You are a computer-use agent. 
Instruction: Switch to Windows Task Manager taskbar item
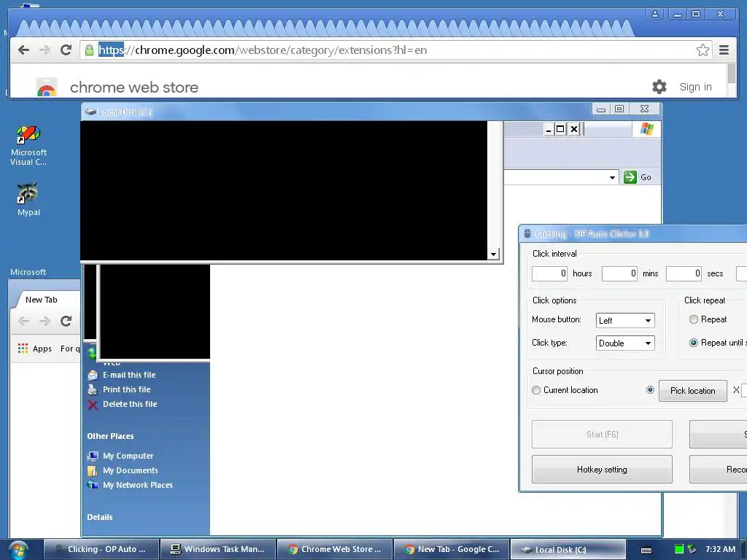218,549
